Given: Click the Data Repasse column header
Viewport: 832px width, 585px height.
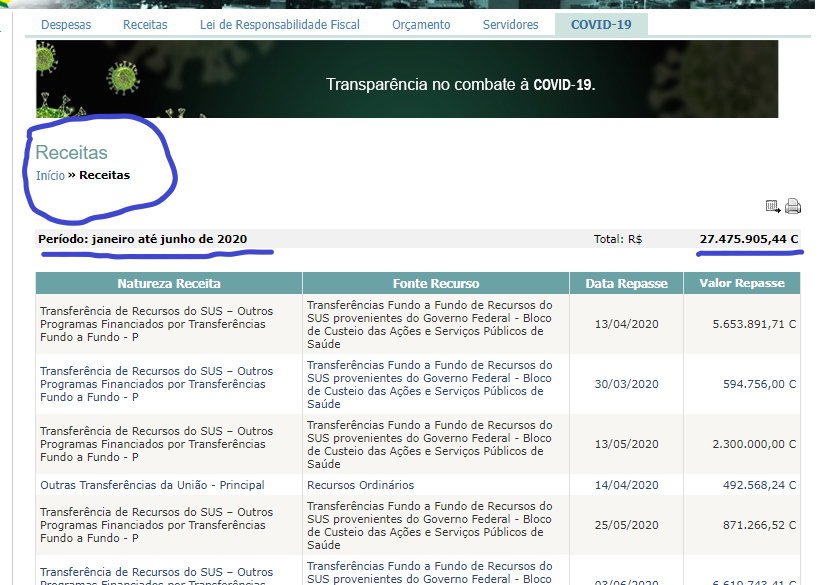Looking at the screenshot, I should click(x=626, y=284).
